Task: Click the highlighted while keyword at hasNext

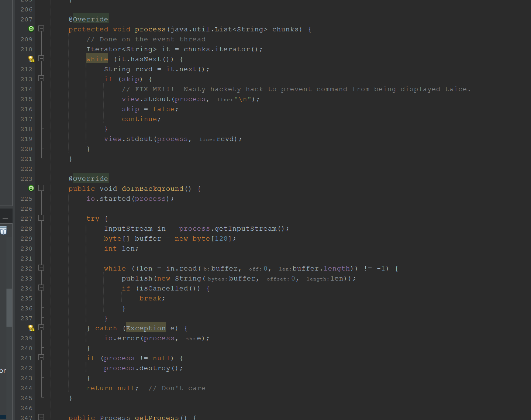Action: click(97, 59)
